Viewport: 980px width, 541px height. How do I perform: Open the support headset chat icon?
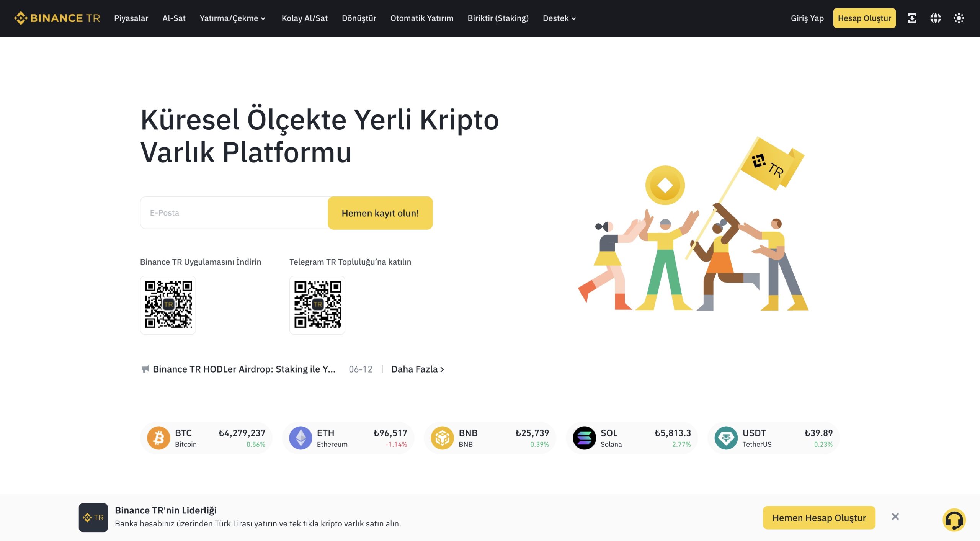click(954, 520)
